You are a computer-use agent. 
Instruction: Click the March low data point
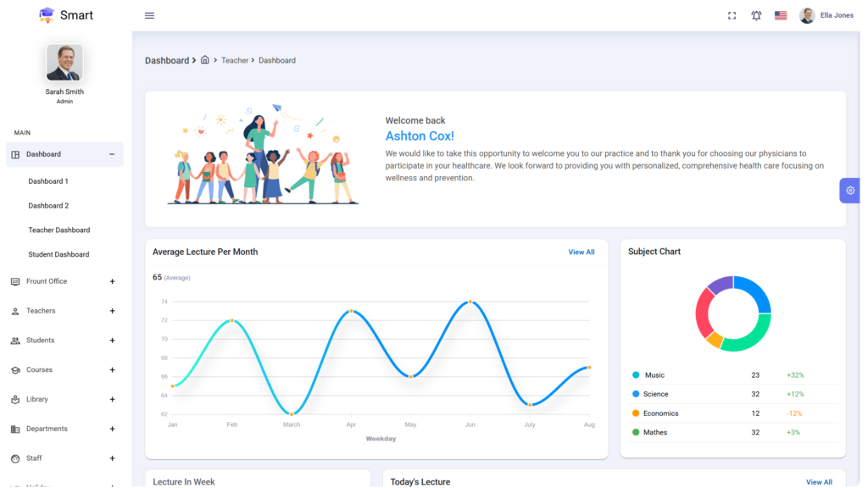[292, 413]
